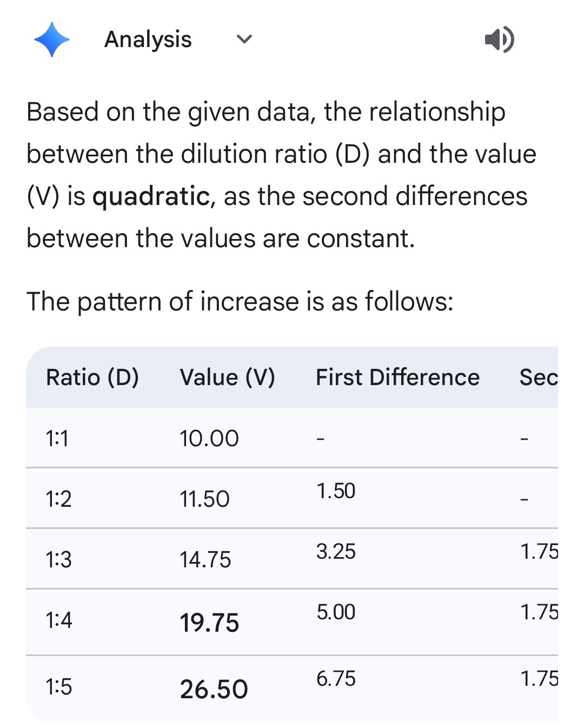Click the 14.75 value cell

205,559
